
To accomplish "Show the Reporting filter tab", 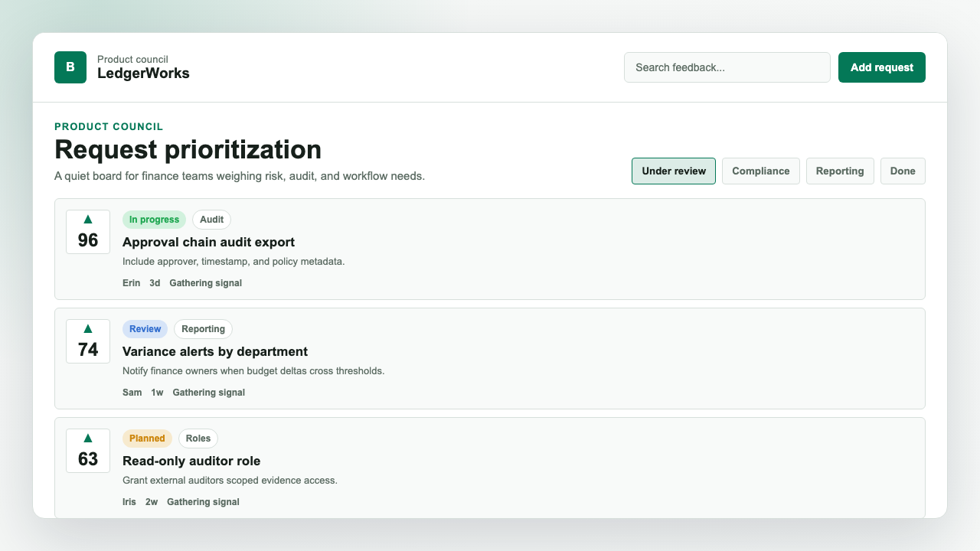I will [x=840, y=171].
